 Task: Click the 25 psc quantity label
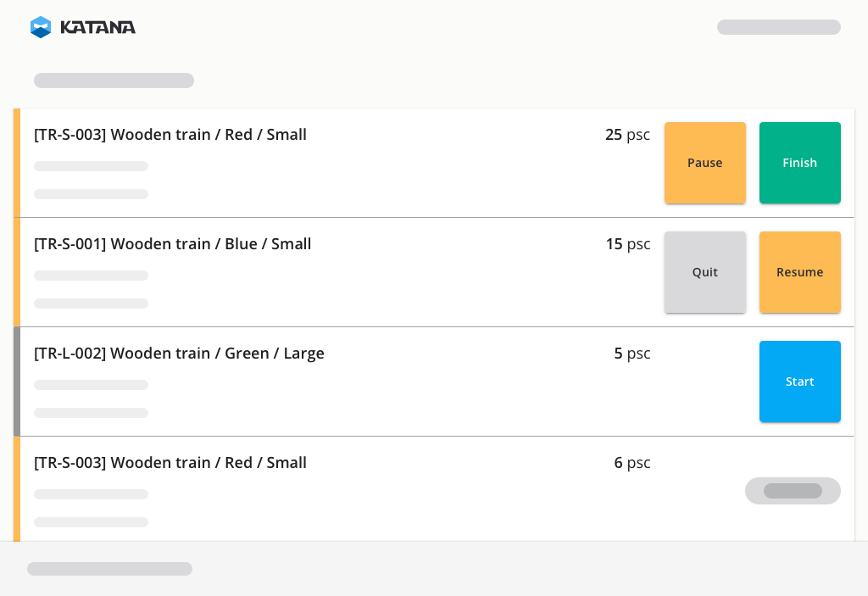pos(627,135)
